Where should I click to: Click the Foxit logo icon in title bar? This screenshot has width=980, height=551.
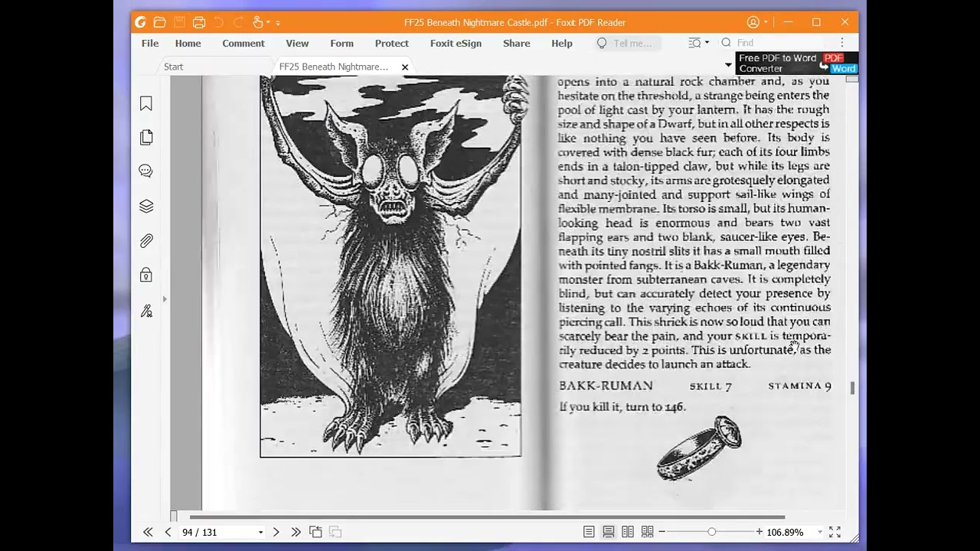[140, 22]
